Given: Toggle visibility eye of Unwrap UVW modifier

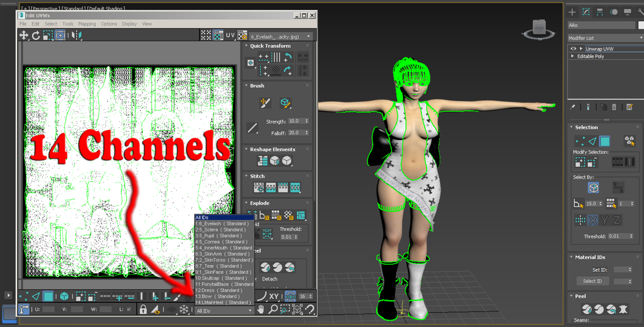Looking at the screenshot, I should point(573,49).
